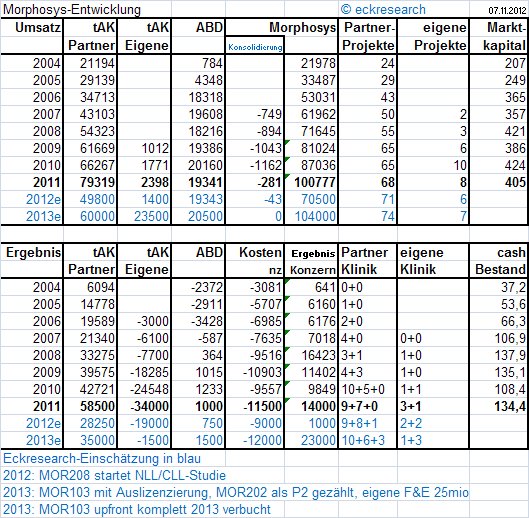Screen dimensions: 529x518
Task: Select Marktkapital value 424
Action: 515,165
